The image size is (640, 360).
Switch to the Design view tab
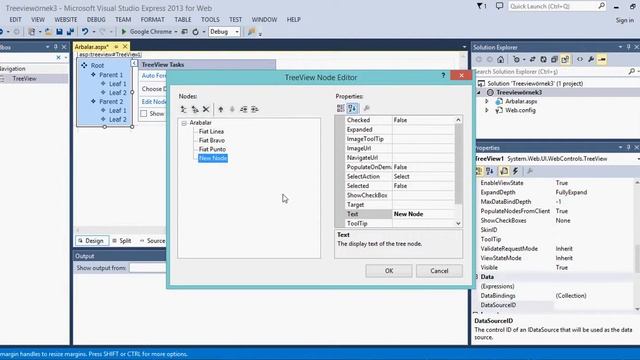pos(92,241)
